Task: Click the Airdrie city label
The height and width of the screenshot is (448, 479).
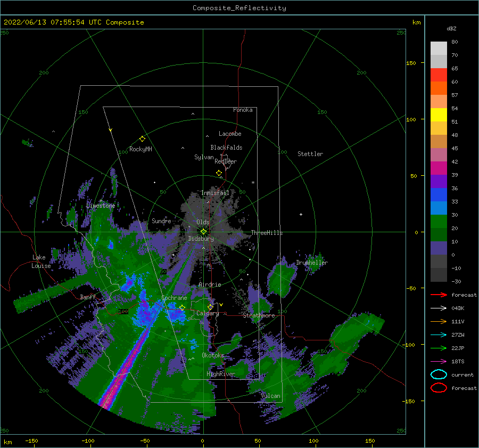Action: point(210,284)
